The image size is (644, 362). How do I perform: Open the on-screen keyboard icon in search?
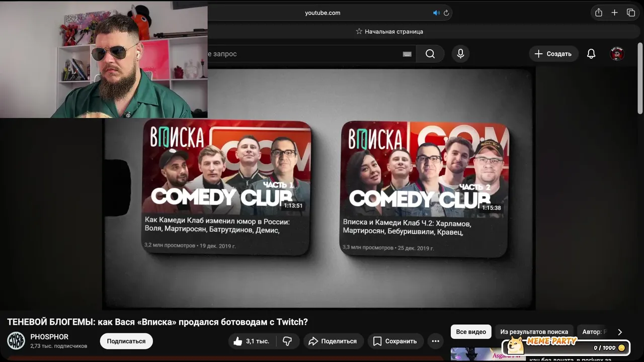click(407, 54)
